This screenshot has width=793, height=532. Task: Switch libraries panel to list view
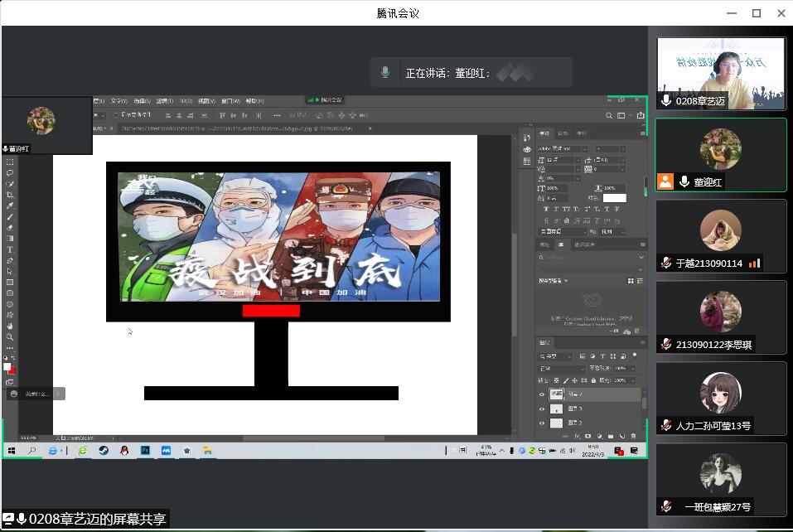click(x=640, y=281)
